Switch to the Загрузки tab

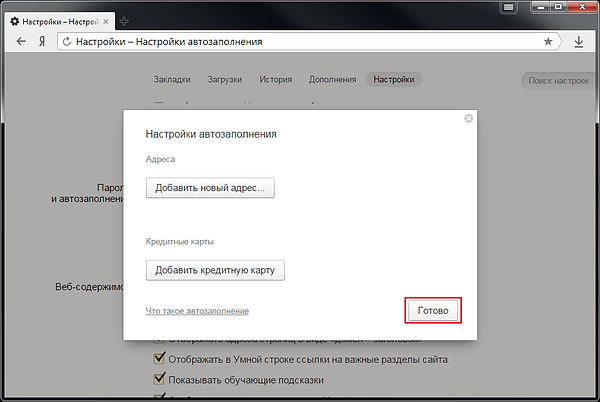tap(225, 80)
